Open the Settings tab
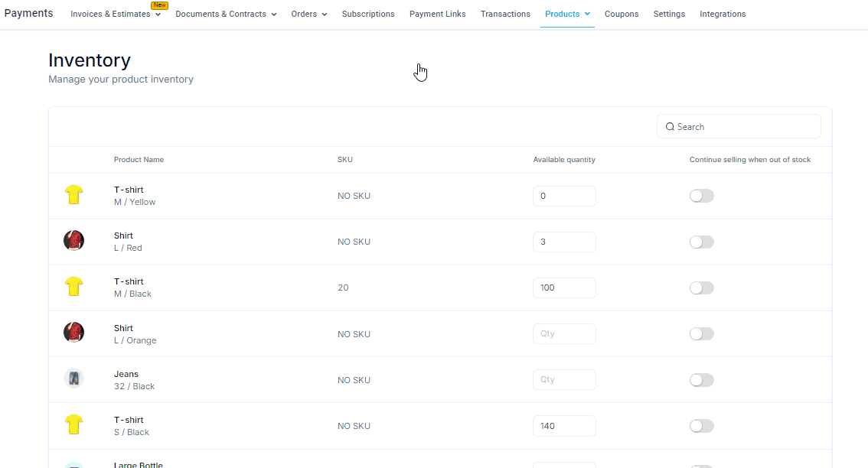Viewport: 868px width, 468px height. point(669,15)
